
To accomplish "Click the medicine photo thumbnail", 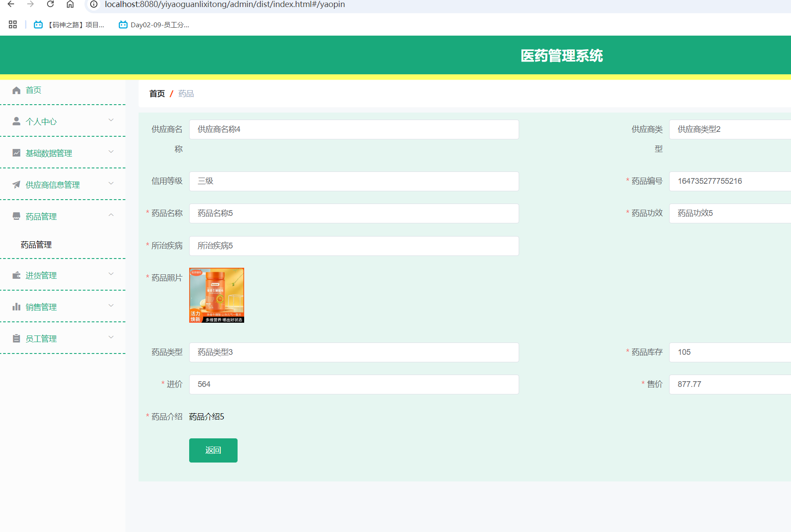I will click(216, 295).
